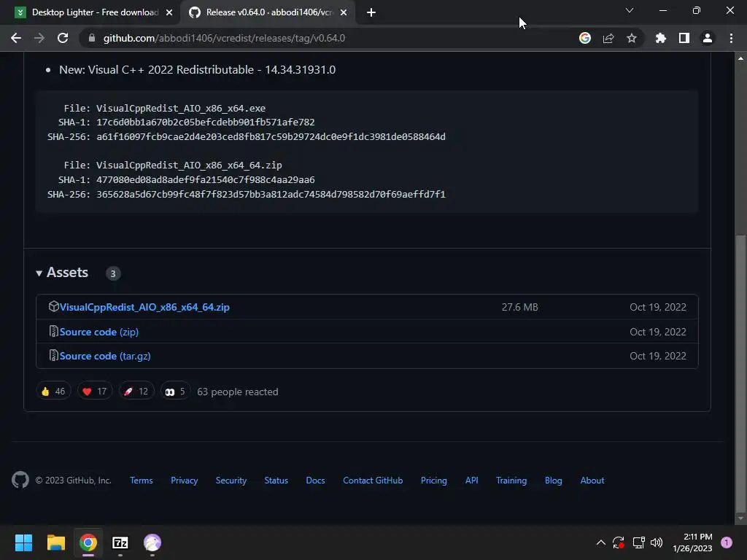Open the Pricing footer link

pyautogui.click(x=434, y=481)
